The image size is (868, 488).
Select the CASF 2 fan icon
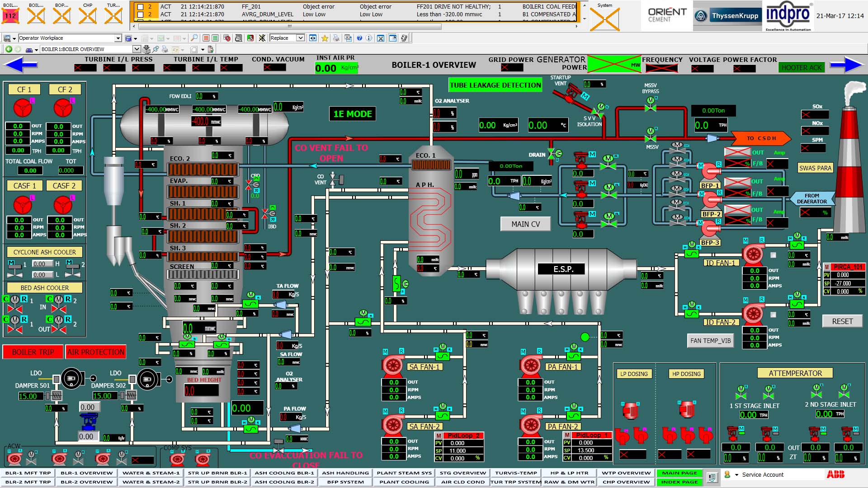coord(63,206)
